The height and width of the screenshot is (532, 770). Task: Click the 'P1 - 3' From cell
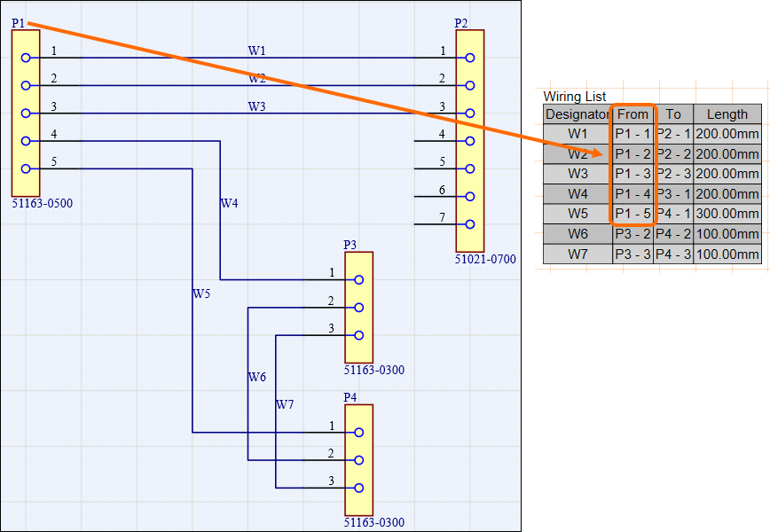point(633,174)
